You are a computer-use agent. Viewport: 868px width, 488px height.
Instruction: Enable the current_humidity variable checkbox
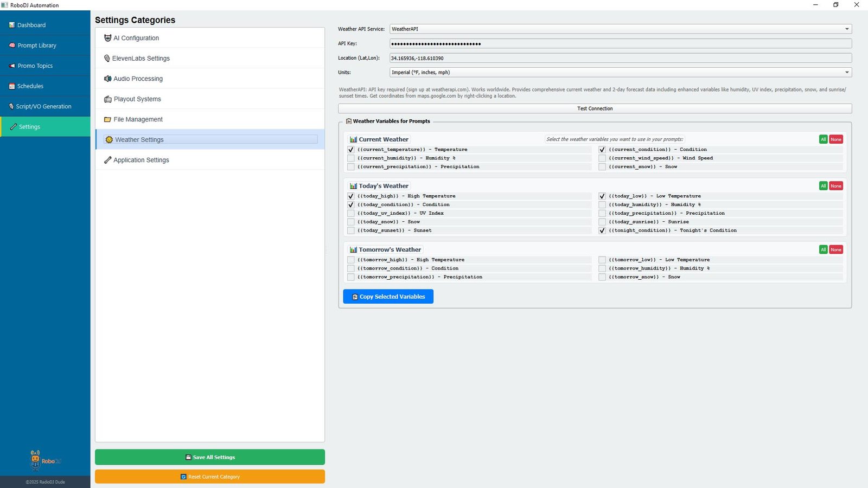(351, 158)
